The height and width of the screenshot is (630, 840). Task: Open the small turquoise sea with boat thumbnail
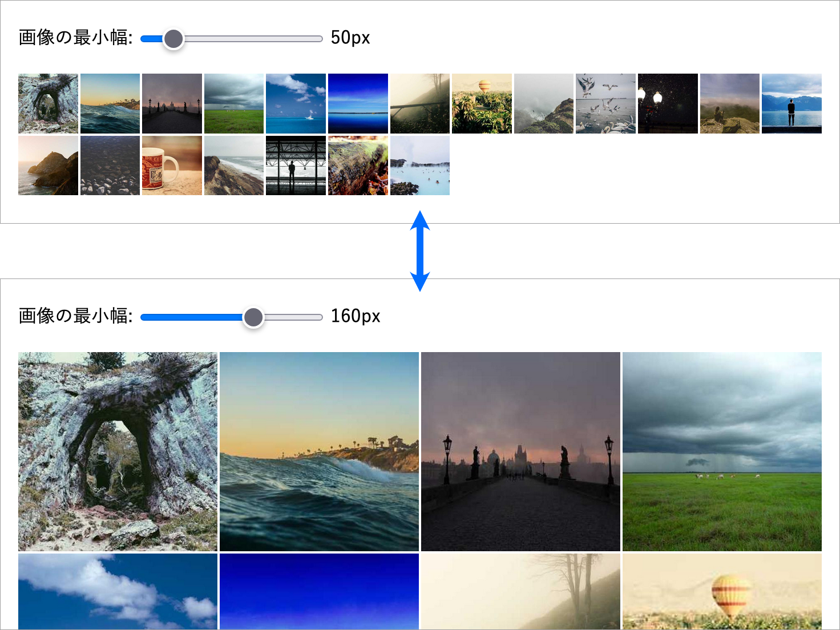point(296,103)
